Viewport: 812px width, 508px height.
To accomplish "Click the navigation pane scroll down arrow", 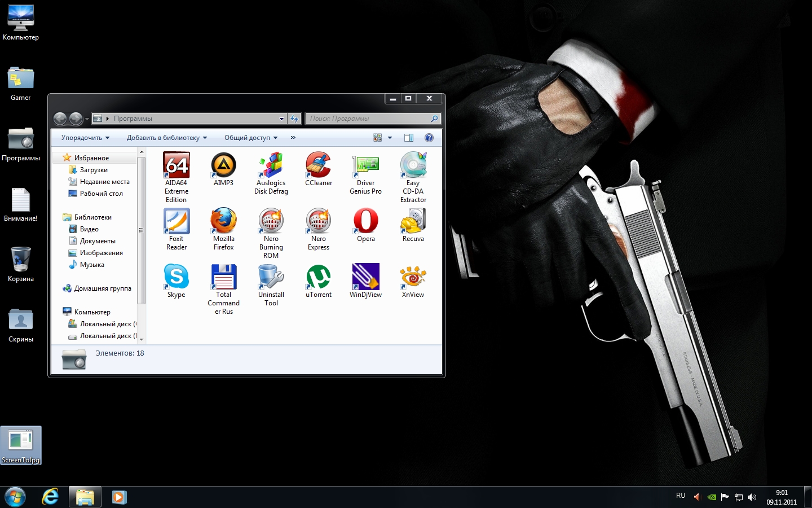I will [x=142, y=339].
